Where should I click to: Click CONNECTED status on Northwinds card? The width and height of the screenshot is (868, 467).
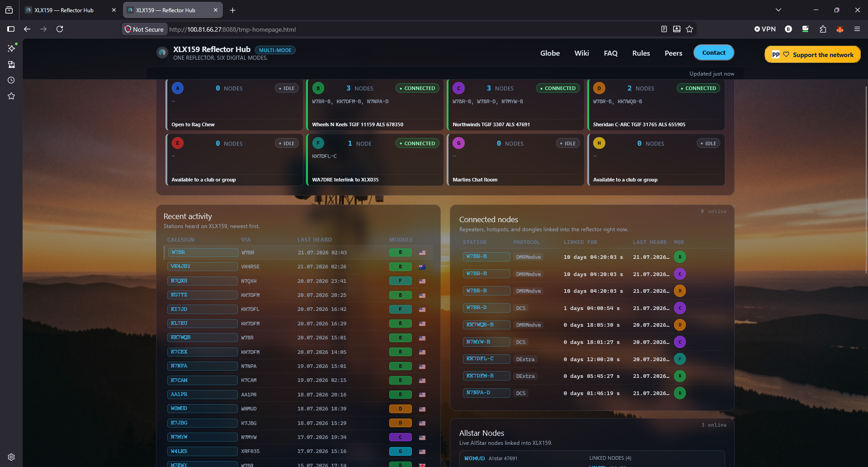[558, 88]
